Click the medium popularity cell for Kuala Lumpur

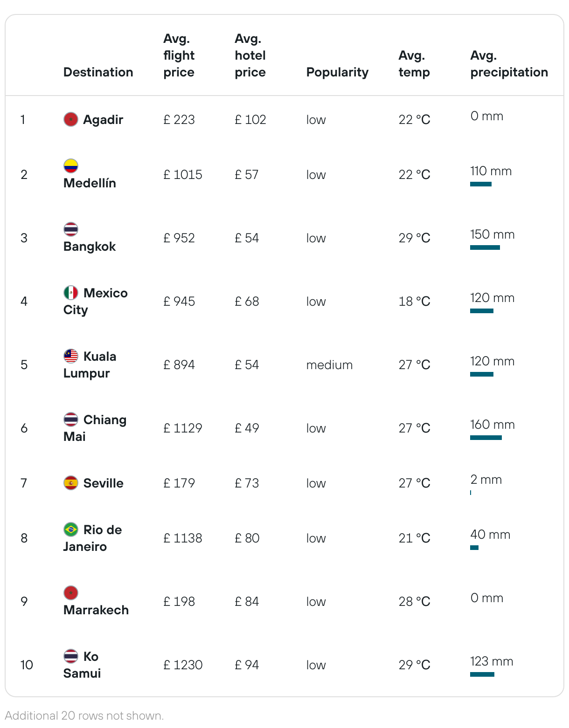click(329, 365)
